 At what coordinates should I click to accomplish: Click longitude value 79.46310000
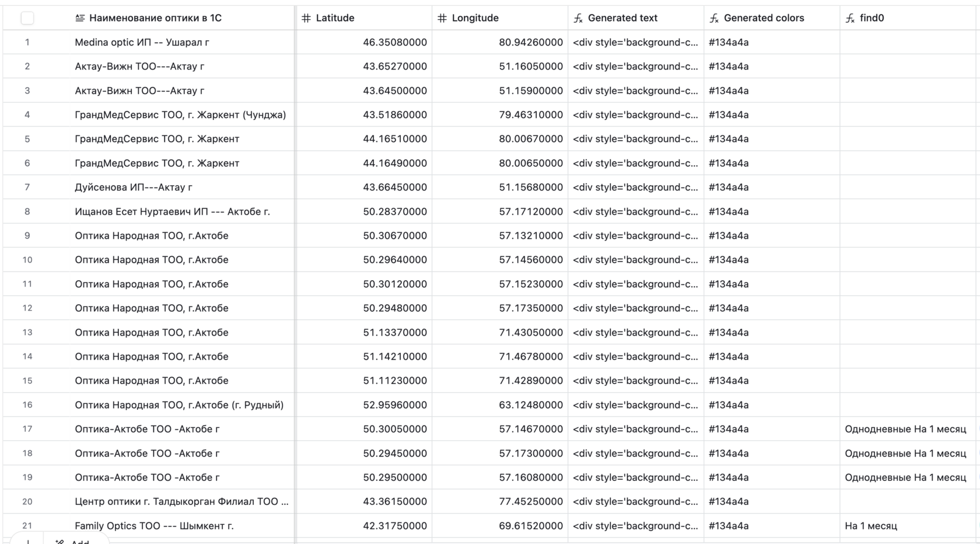pos(531,115)
